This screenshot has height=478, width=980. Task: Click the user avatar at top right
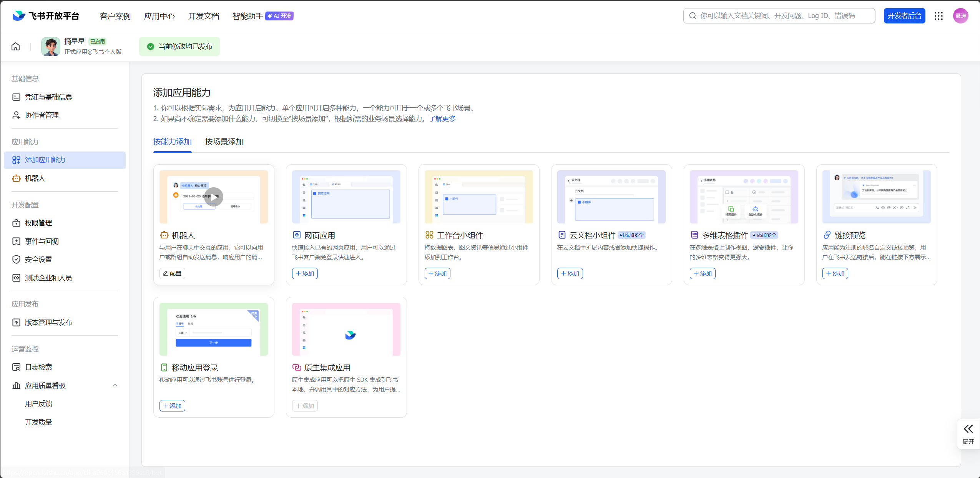960,16
